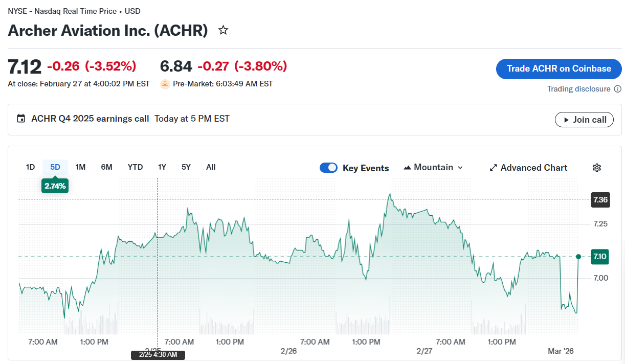Select the All time range

click(x=211, y=167)
